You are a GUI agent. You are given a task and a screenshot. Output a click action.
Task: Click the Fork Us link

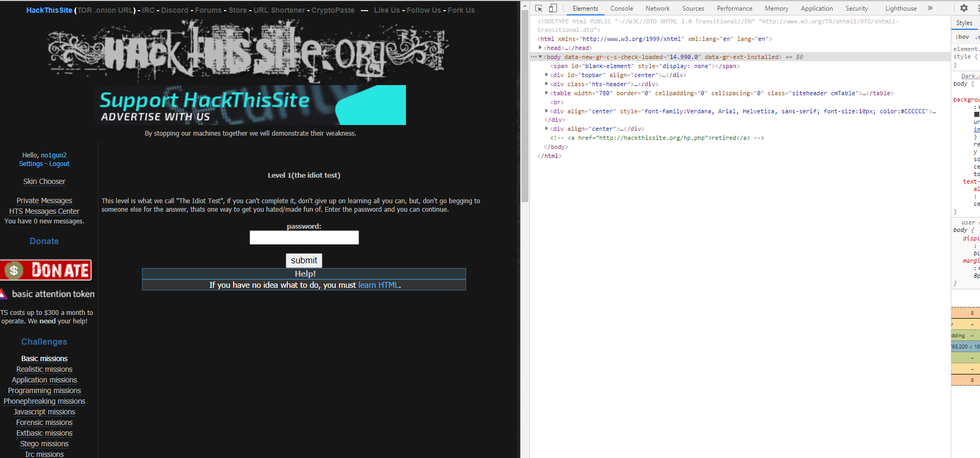(461, 10)
